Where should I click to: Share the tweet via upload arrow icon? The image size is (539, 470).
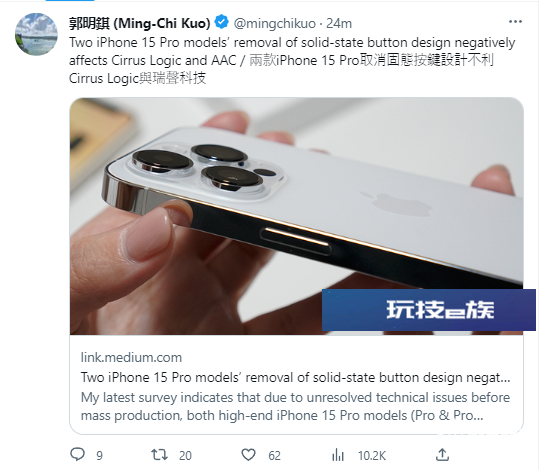pos(442,455)
